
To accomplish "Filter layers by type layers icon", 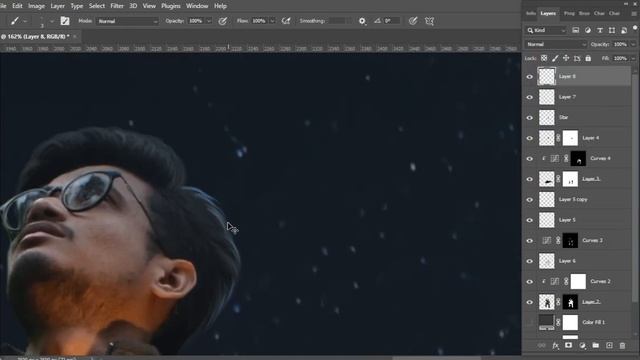I will (x=600, y=30).
